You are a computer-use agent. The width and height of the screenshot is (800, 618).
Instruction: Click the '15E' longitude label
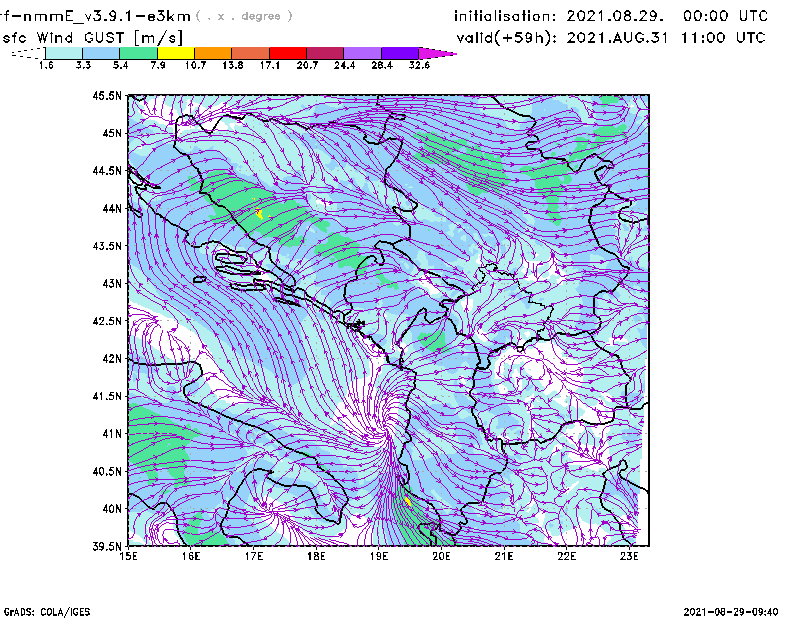point(128,556)
